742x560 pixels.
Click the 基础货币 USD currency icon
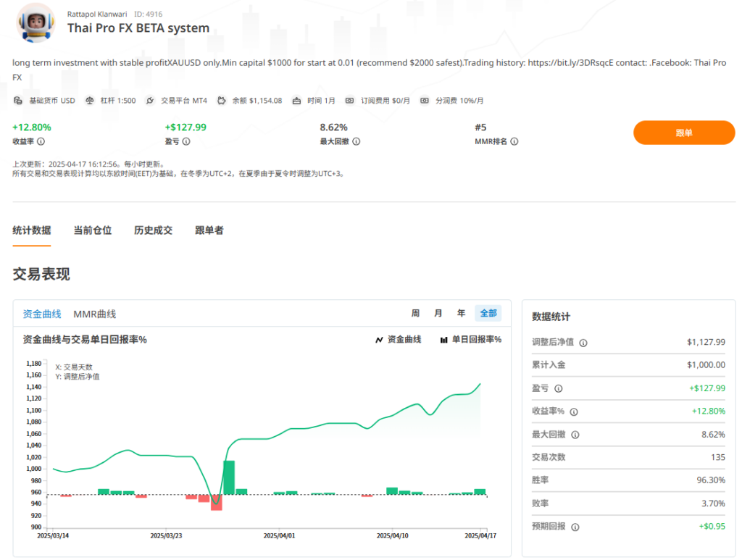pyautogui.click(x=18, y=101)
